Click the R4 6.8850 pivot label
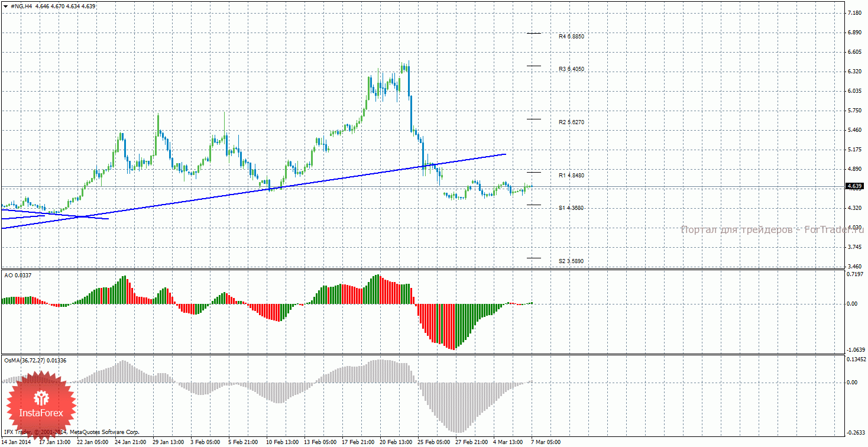 (x=571, y=36)
